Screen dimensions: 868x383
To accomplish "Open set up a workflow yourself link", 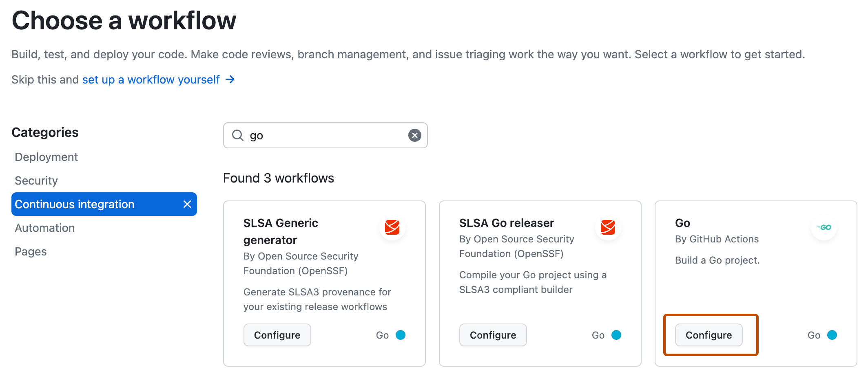I will [x=151, y=79].
